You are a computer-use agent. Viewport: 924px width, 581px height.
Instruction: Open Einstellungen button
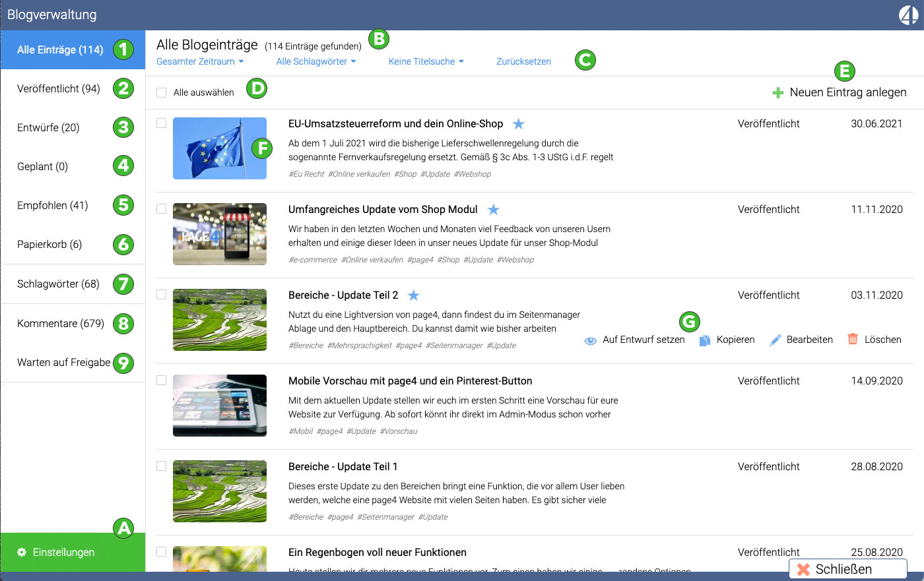73,552
